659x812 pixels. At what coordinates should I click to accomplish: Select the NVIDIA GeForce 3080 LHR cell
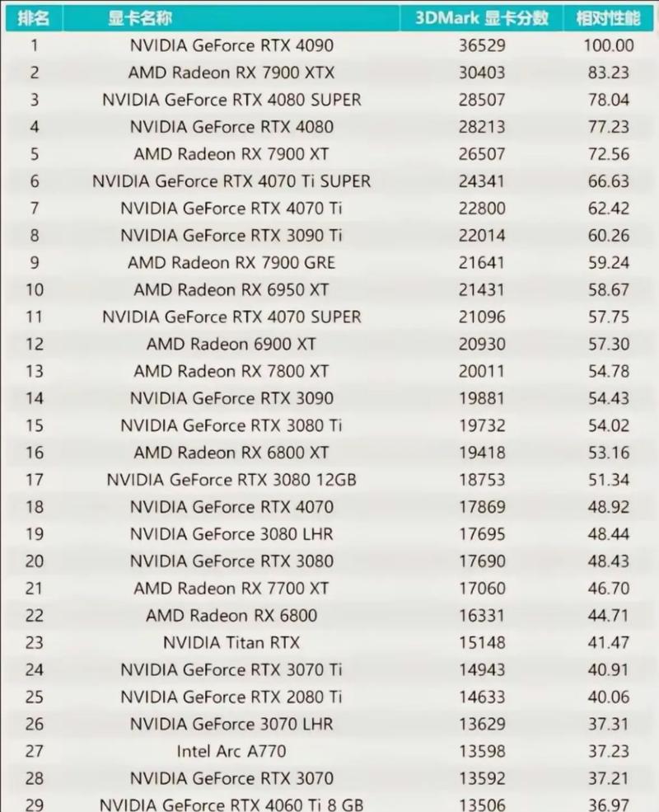pos(231,533)
